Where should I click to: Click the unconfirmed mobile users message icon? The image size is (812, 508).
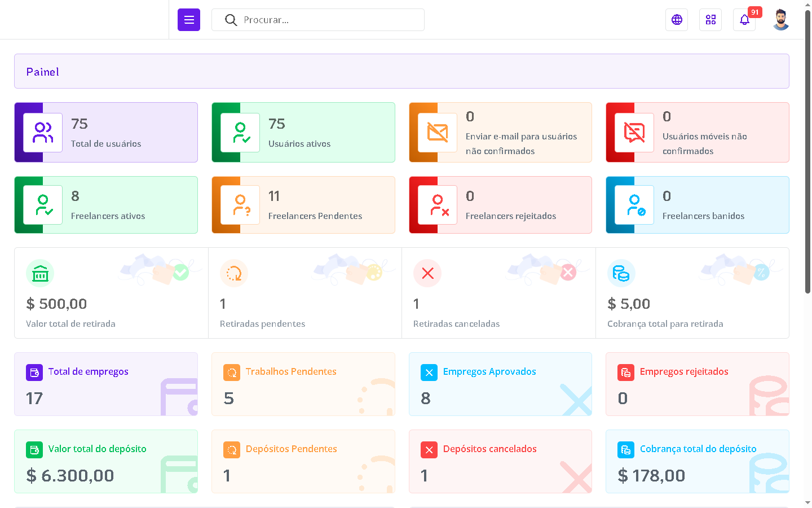[x=634, y=133]
